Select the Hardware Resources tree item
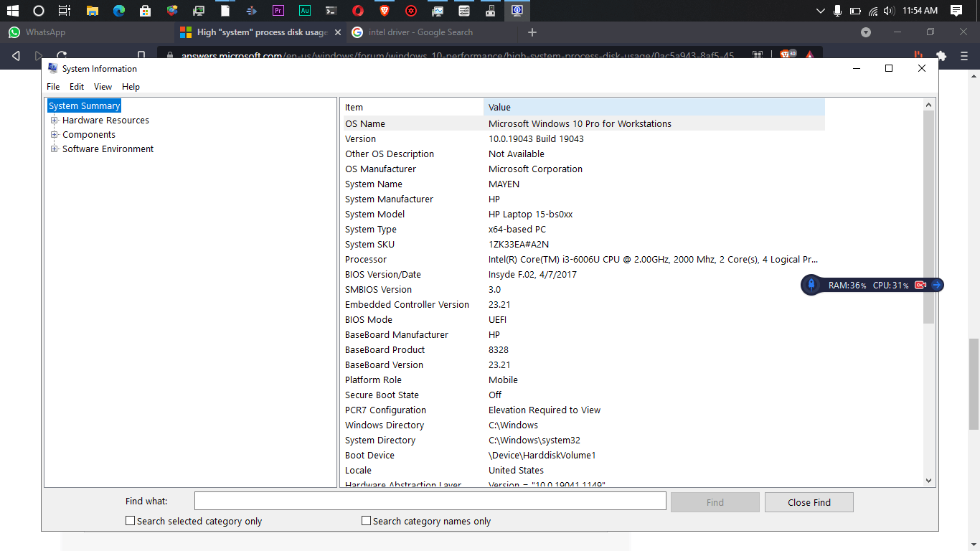The width and height of the screenshot is (980, 551). coord(105,121)
